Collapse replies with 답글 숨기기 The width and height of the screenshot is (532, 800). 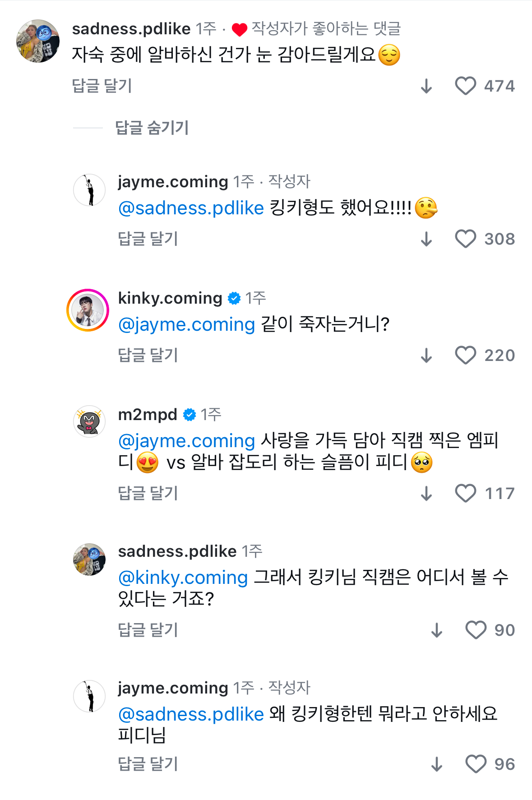(x=152, y=128)
